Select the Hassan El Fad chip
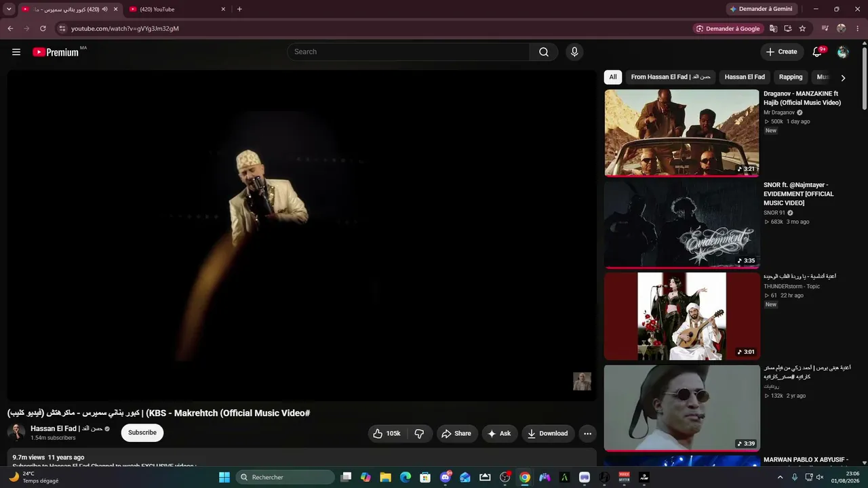The width and height of the screenshot is (868, 488). (745, 77)
